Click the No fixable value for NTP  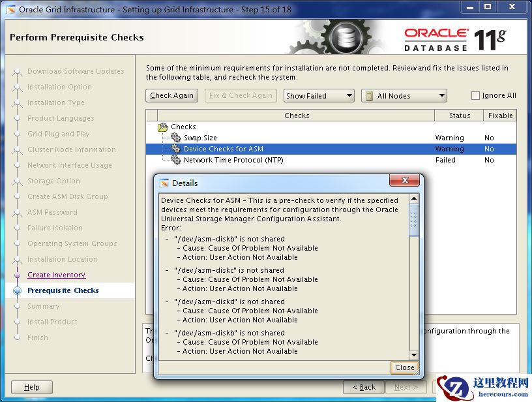click(x=489, y=160)
